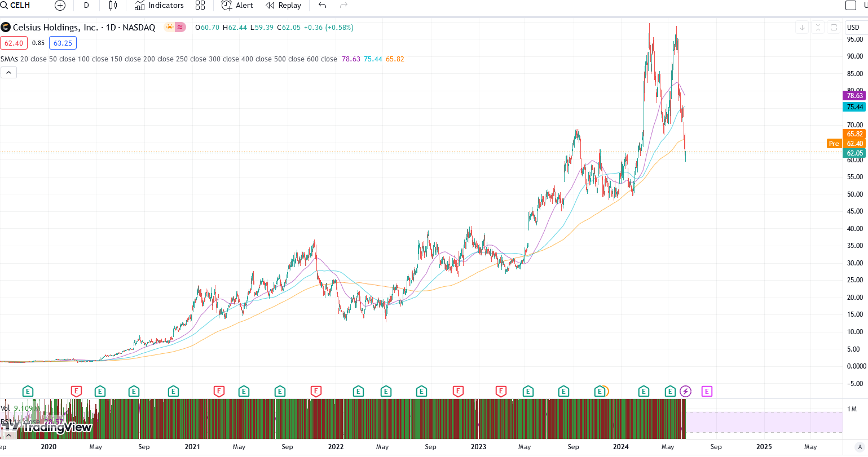Viewport: 868px width, 457px height.
Task: Click the add symbol (compare) plus icon
Action: coord(60,6)
